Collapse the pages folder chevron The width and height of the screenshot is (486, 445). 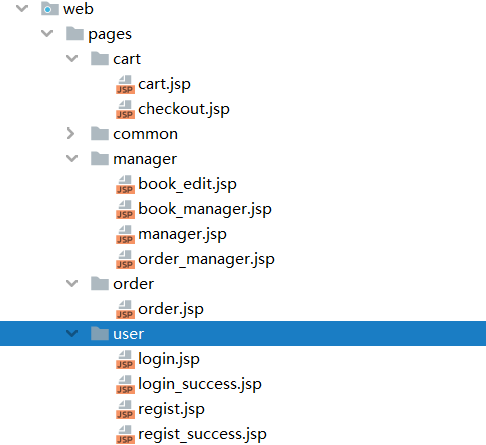point(47,33)
